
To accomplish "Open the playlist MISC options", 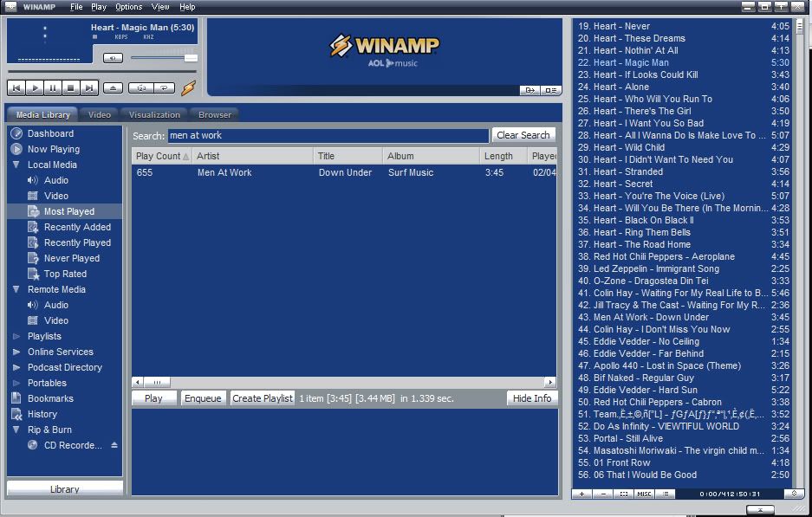I will (644, 494).
